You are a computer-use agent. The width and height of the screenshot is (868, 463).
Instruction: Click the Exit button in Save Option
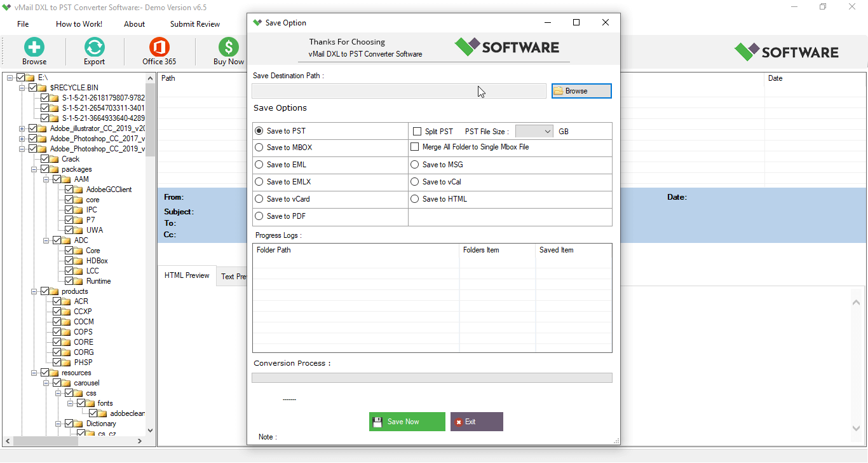point(477,422)
